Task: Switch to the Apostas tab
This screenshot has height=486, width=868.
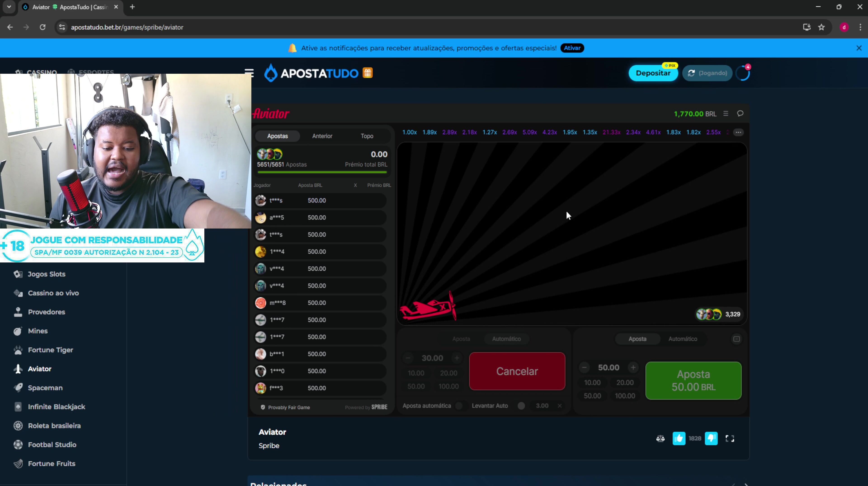Action: click(277, 136)
